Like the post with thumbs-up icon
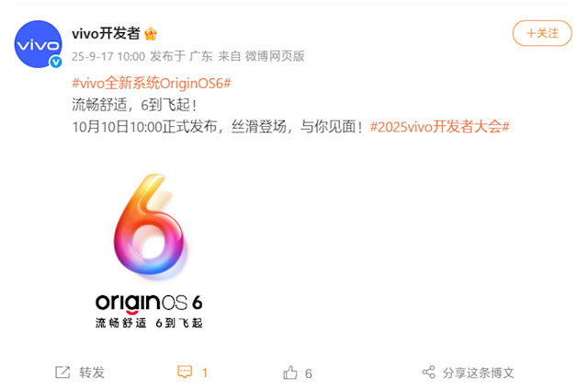 point(290,373)
